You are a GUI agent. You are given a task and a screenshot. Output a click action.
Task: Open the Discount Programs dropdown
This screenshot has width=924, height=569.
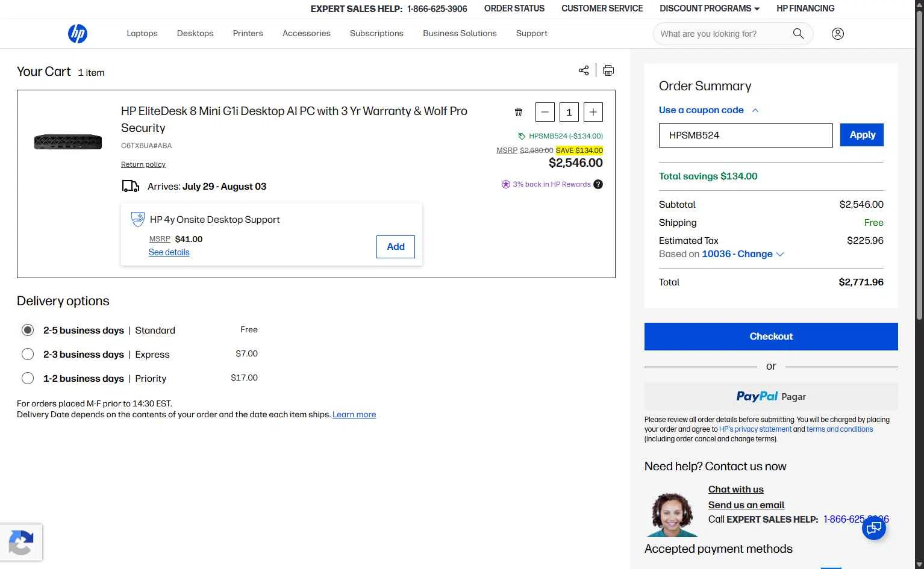coord(710,8)
